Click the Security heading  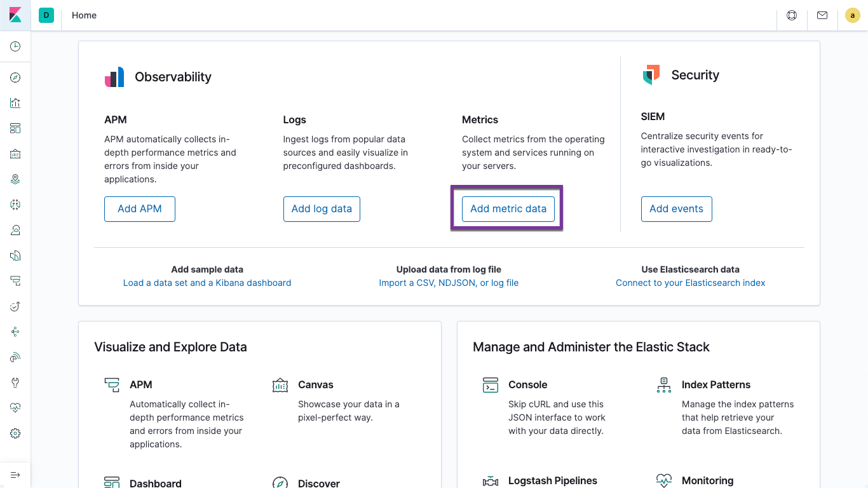click(x=695, y=75)
